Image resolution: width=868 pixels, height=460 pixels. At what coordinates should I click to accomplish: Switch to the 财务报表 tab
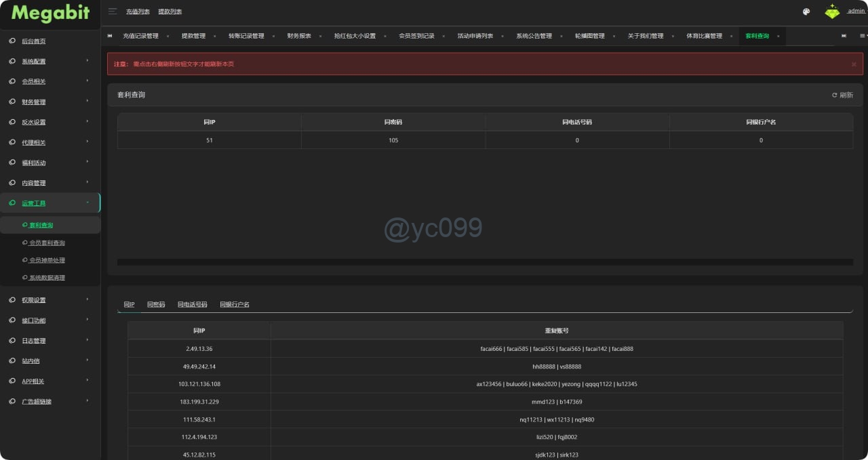click(299, 36)
